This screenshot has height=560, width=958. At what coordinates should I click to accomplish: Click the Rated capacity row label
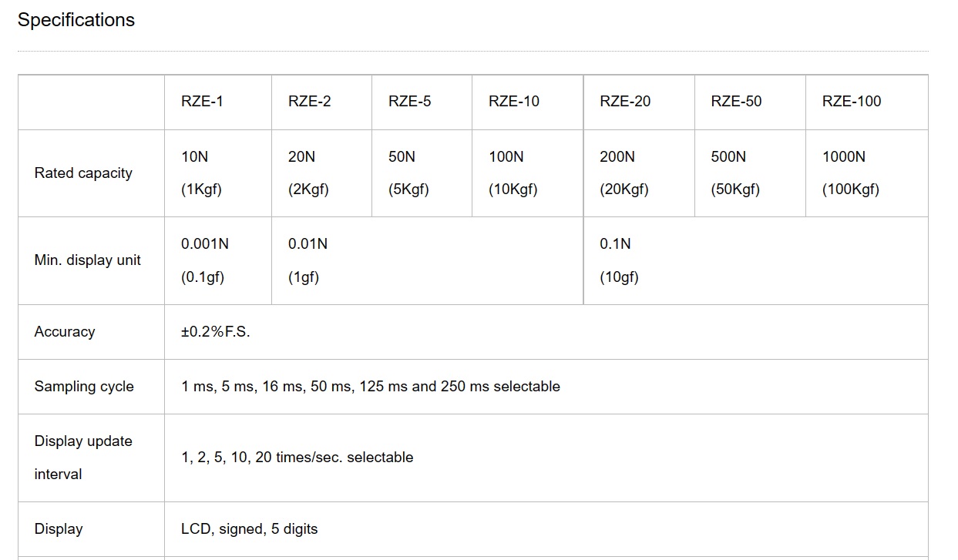pyautogui.click(x=83, y=173)
